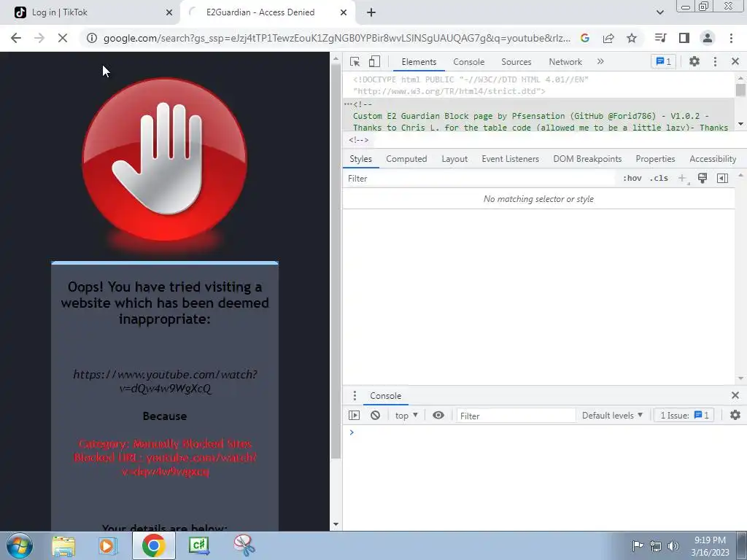Click the Styles filter input field
This screenshot has width=747, height=560.
pos(479,179)
